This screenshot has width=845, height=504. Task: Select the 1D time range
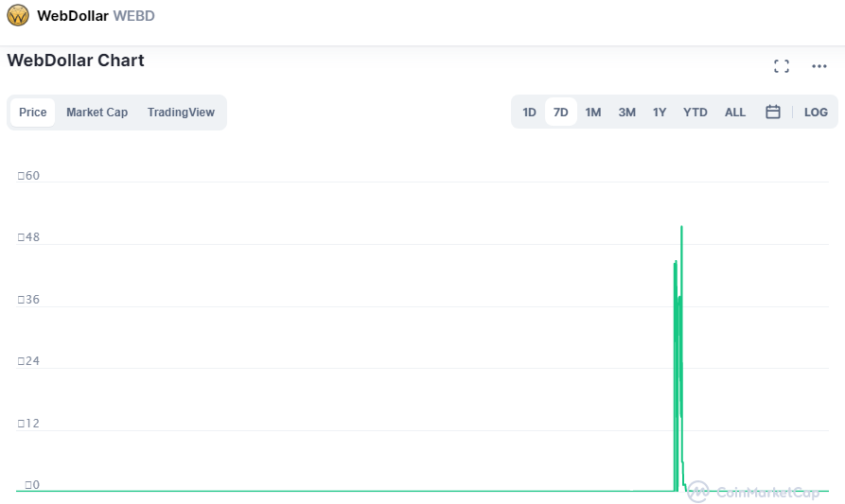coord(529,112)
